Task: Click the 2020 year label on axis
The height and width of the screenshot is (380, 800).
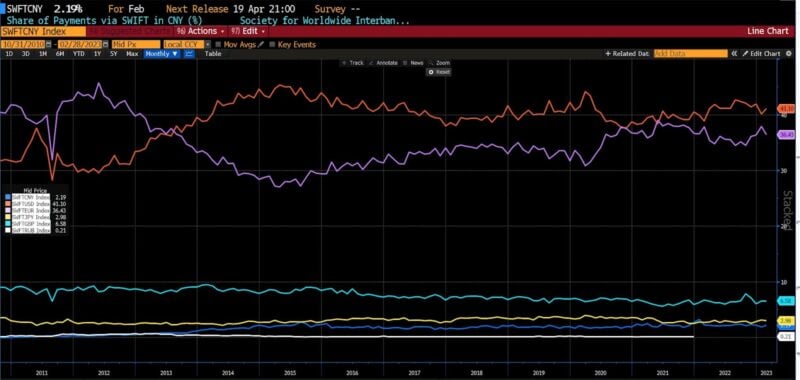Action: pyautogui.click(x=600, y=373)
